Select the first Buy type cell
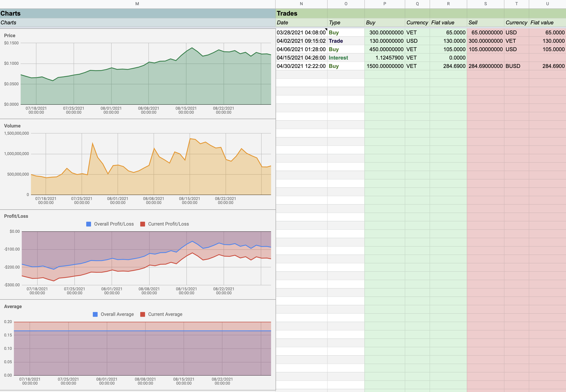The width and height of the screenshot is (566, 392). click(x=345, y=33)
